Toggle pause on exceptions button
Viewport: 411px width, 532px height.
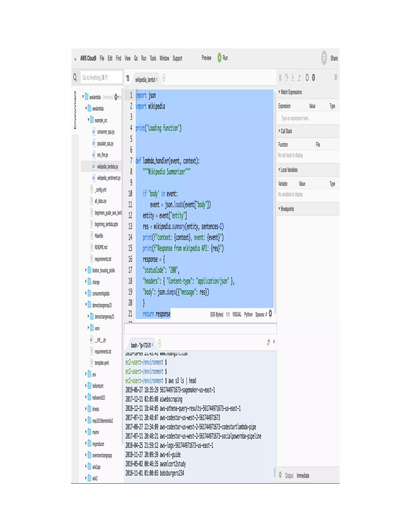[x=313, y=77]
